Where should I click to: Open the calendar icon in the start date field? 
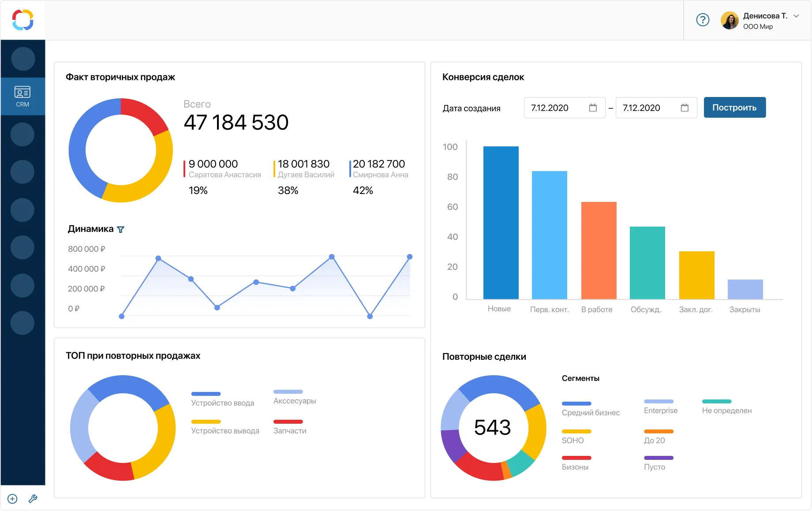(x=592, y=108)
